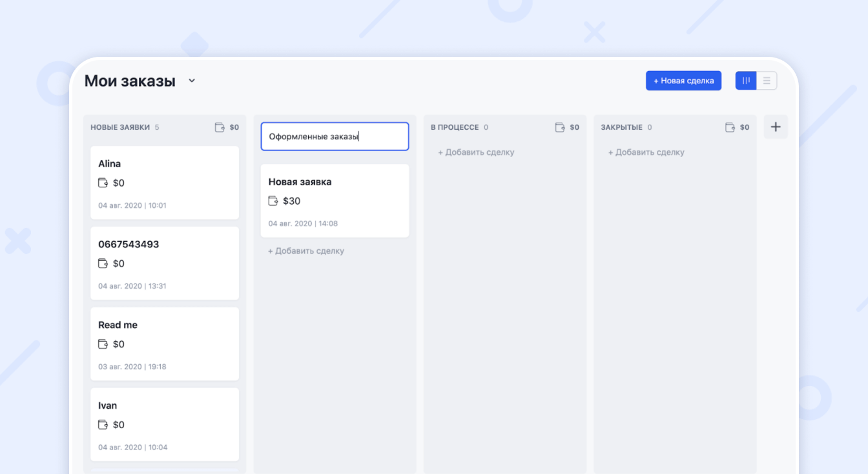This screenshot has height=474, width=868.
Task: Switch to kanban board view mode
Action: coord(745,80)
